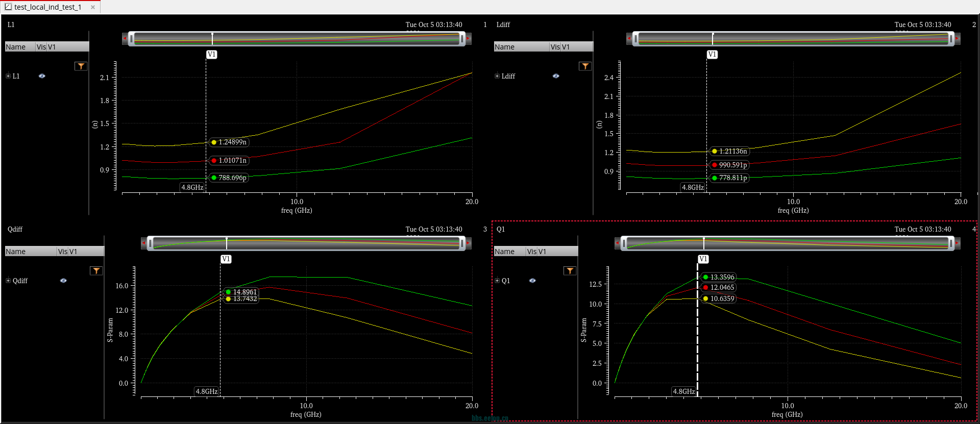
Task: Click left red arrow of Ldiff slider
Action: point(629,38)
